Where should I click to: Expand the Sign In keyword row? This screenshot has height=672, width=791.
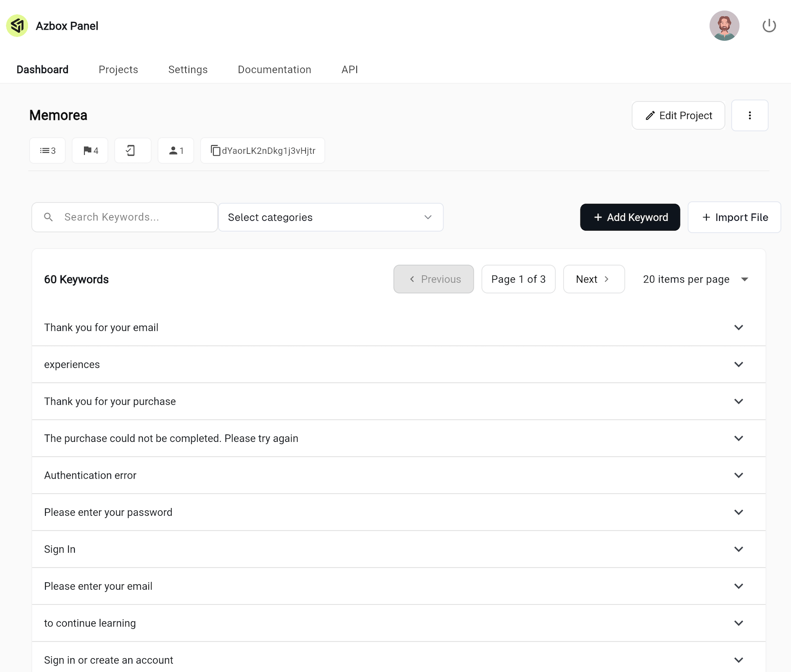coord(739,549)
